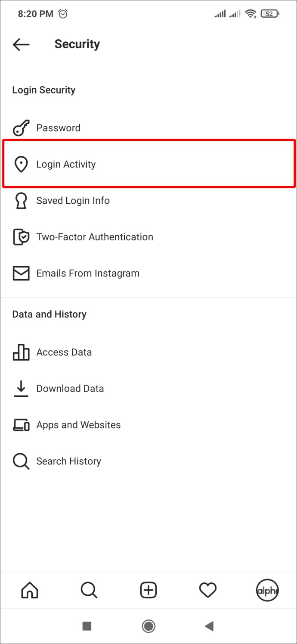Tap the back arrow icon

click(x=21, y=44)
